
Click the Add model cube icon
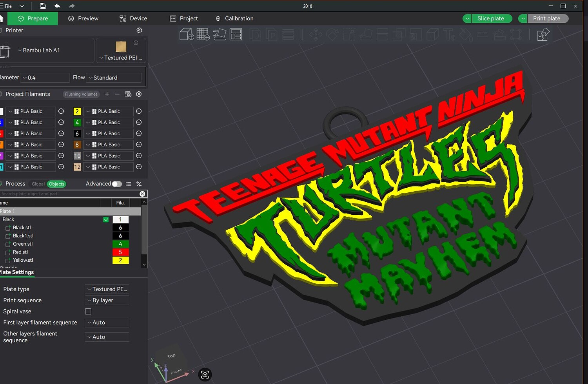coord(187,34)
